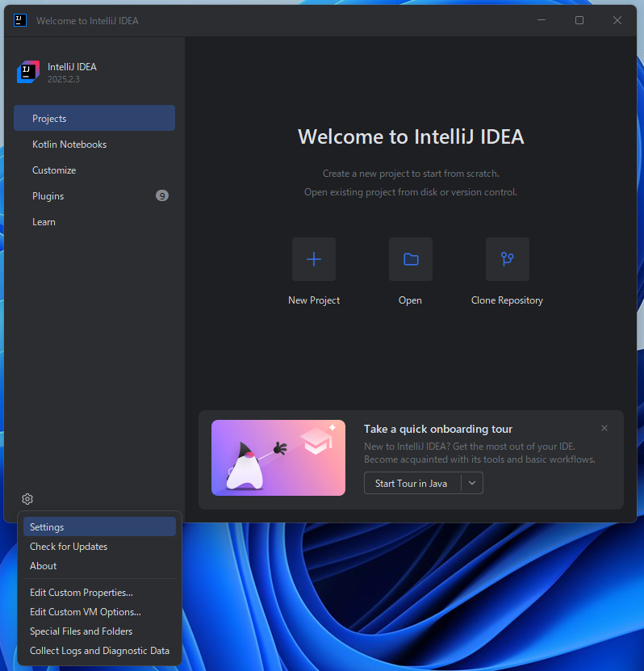Expand the Start Tour dropdown arrow
The image size is (644, 671).
click(472, 483)
